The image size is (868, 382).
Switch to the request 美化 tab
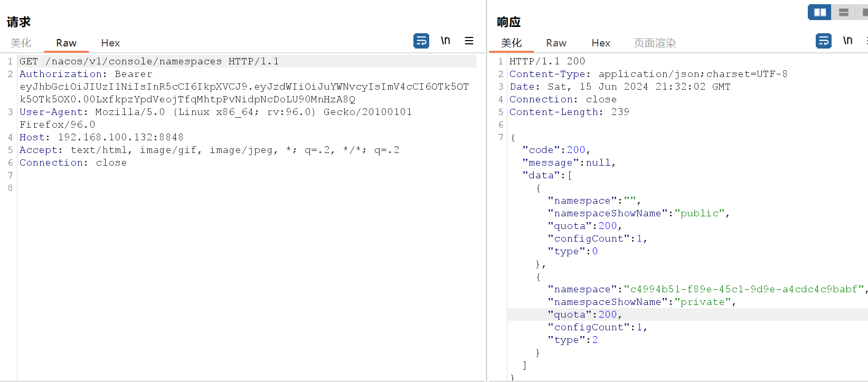tap(21, 43)
